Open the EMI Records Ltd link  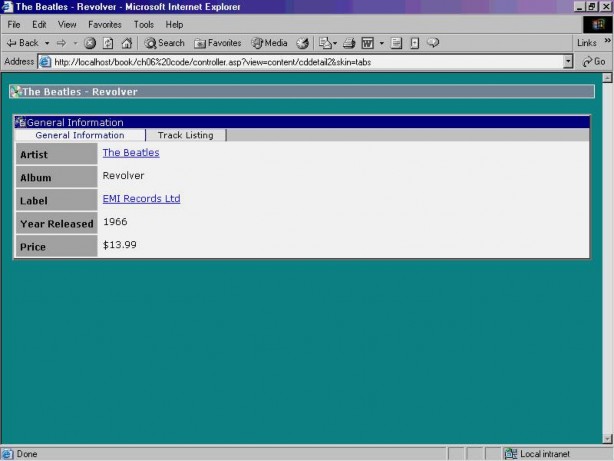[x=141, y=199]
